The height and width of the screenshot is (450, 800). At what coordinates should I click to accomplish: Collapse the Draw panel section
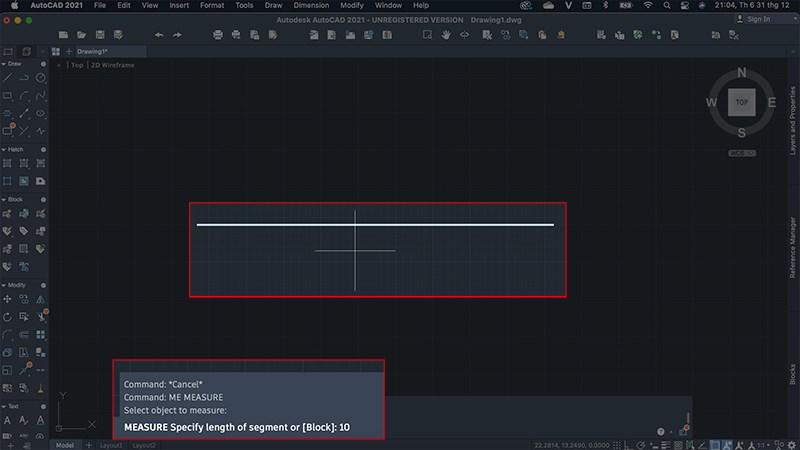[4, 64]
